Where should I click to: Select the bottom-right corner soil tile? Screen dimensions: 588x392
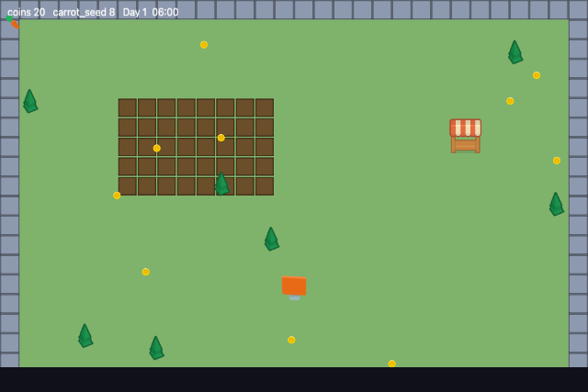click(x=265, y=186)
